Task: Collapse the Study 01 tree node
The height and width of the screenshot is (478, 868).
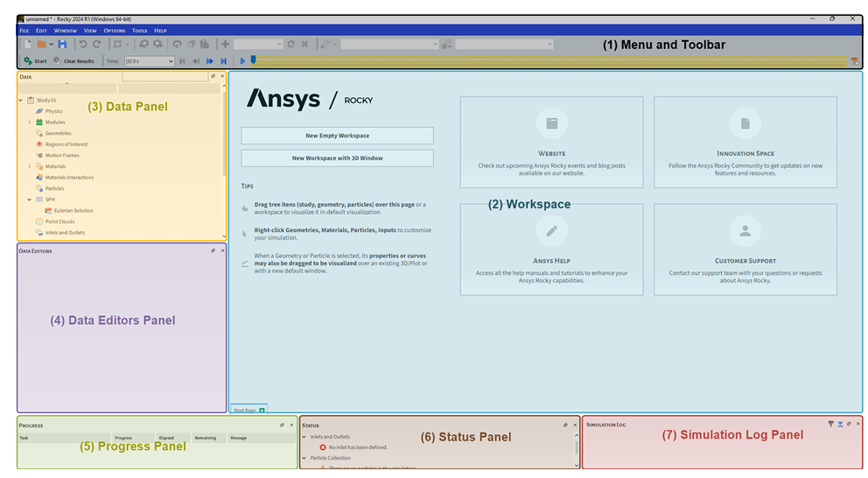Action: [20, 101]
